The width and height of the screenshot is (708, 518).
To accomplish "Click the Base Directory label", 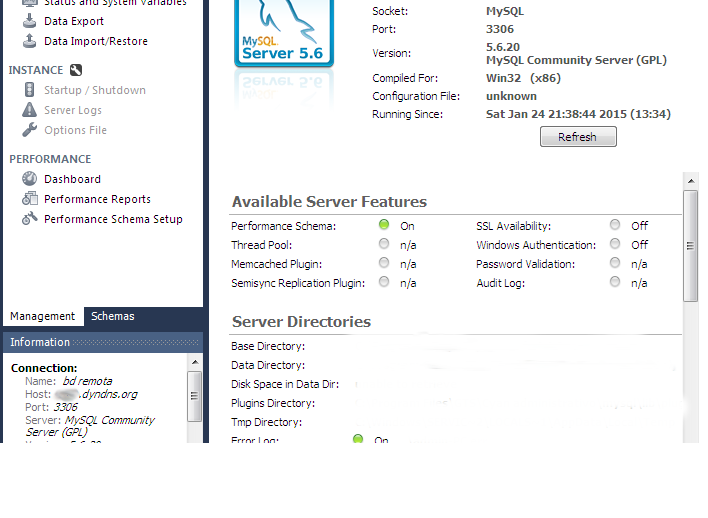I will coord(268,346).
